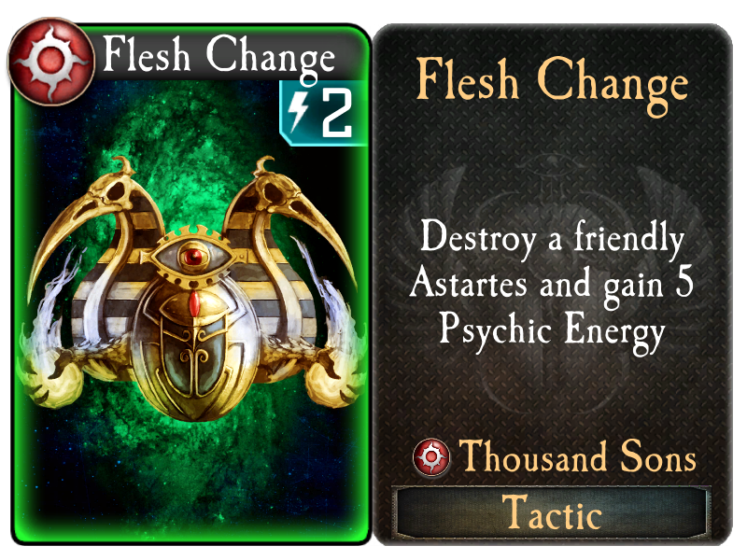This screenshot has height=560, width=747.
Task: Click the red teardrop gem on the scarab
Action: [x=194, y=303]
